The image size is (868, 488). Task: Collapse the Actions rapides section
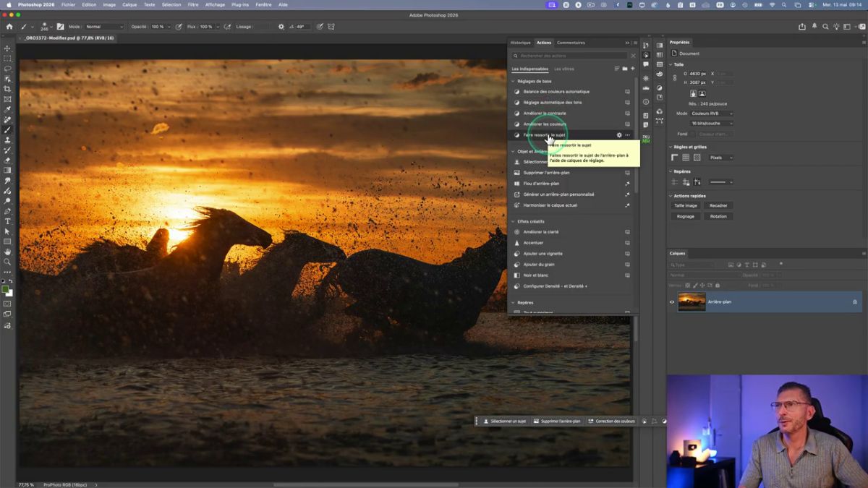(x=671, y=196)
